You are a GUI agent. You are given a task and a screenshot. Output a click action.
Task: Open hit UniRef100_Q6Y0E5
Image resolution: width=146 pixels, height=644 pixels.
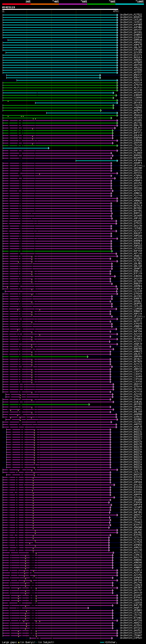coord(131,103)
